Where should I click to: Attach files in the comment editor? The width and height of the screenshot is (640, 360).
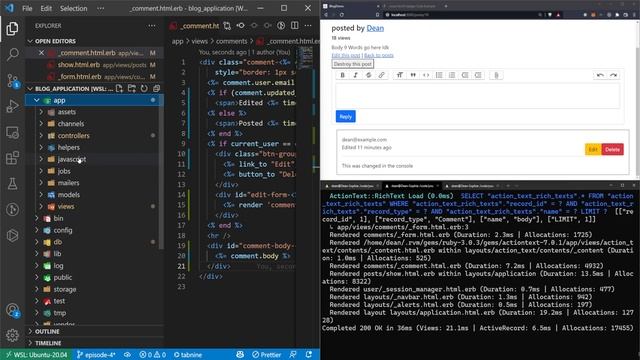[496, 75]
